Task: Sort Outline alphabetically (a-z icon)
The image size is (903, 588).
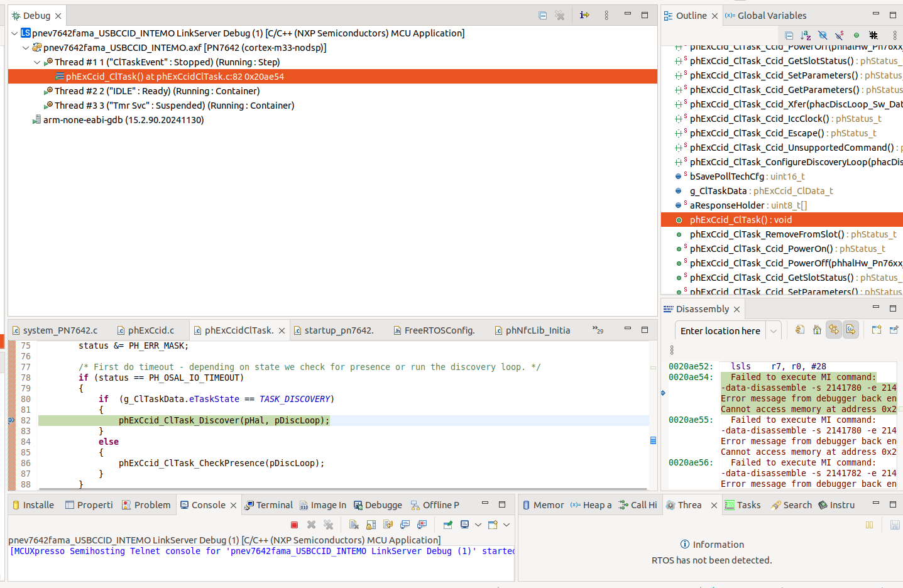Action: tap(806, 35)
